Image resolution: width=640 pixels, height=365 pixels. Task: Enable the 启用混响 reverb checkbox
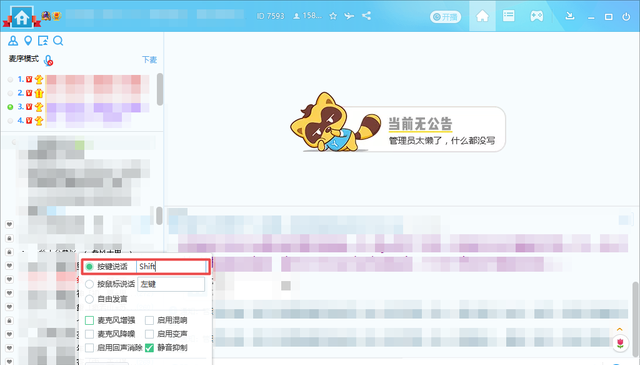149,320
